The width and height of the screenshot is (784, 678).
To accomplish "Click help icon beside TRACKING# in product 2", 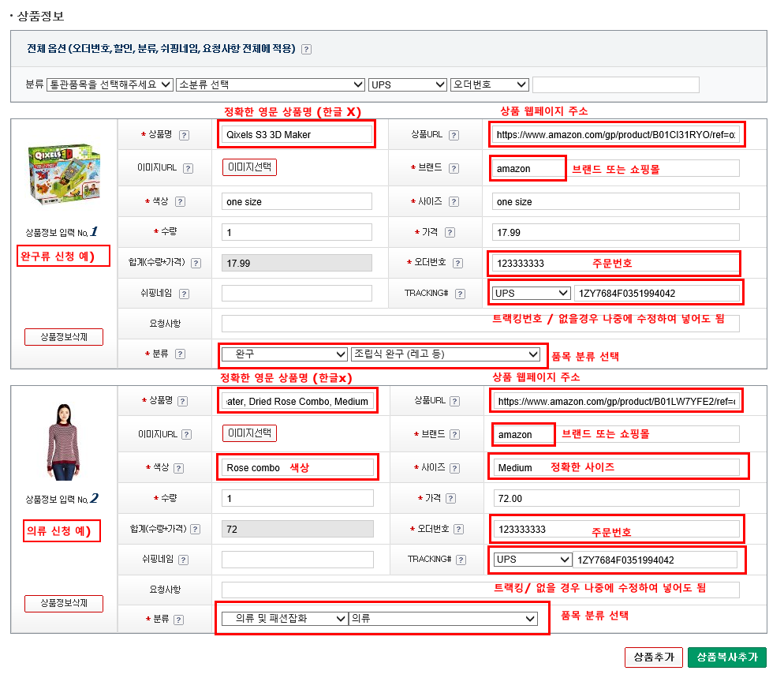I will click(x=461, y=560).
